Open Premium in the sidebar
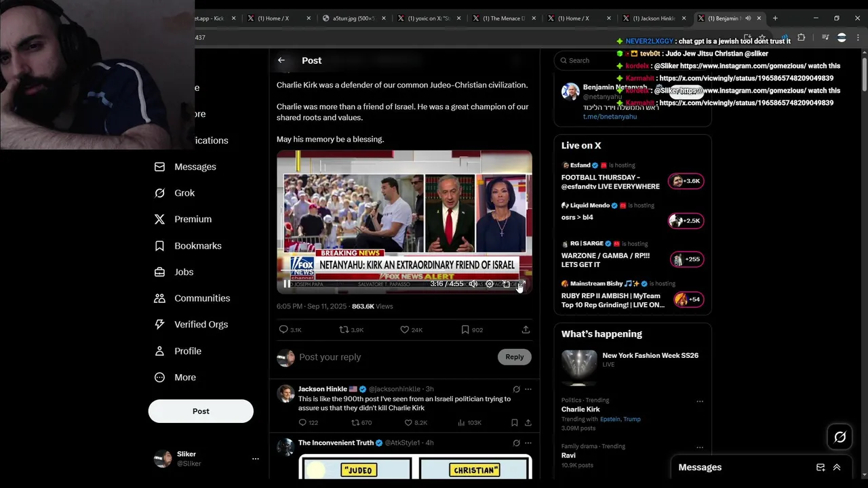The height and width of the screenshot is (488, 868). point(183,220)
